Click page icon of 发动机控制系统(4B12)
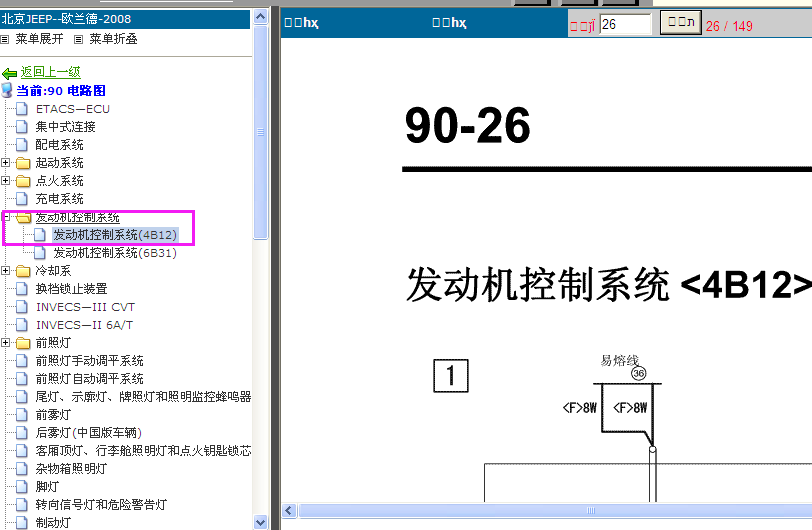The image size is (812, 530). tap(40, 235)
